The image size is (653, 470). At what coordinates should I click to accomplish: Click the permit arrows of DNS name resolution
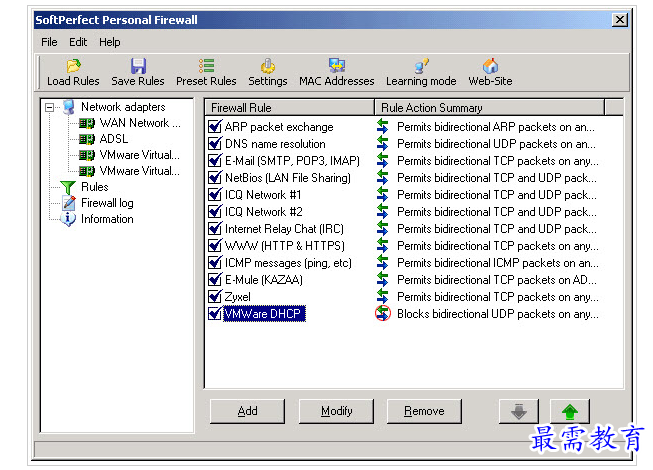pos(382,143)
